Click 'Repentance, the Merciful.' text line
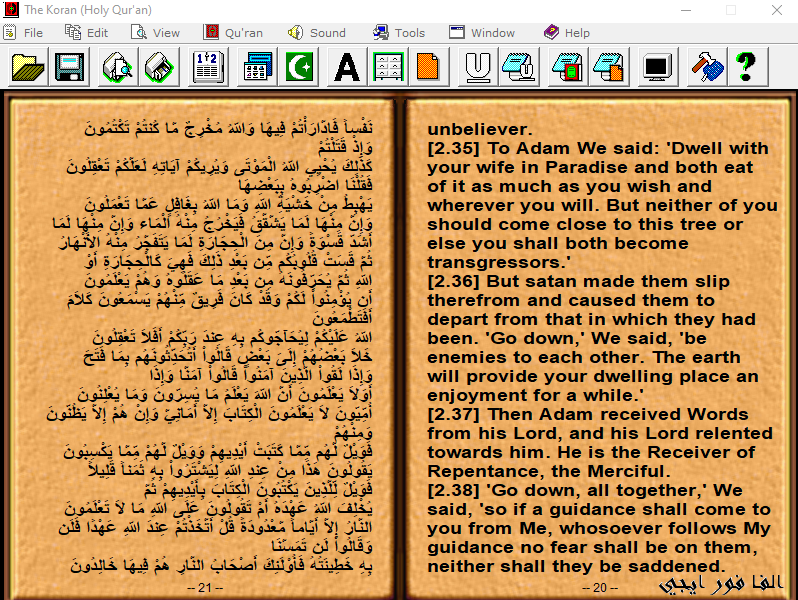Image resolution: width=798 pixels, height=600 pixels. pyautogui.click(x=549, y=471)
